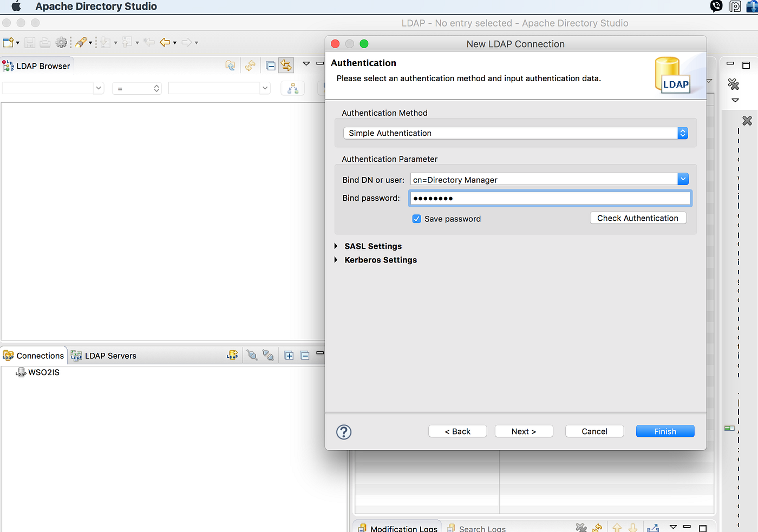
Task: Switch to the Search Logs tab
Action: (x=476, y=528)
